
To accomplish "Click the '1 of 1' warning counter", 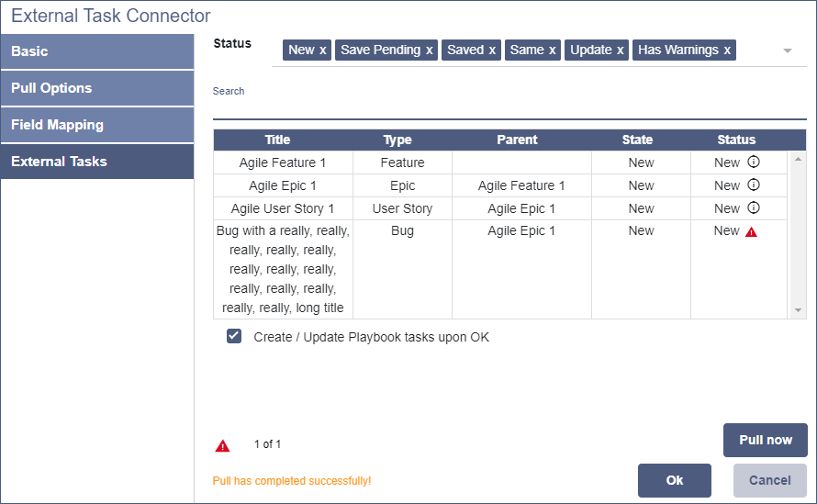I will click(267, 444).
